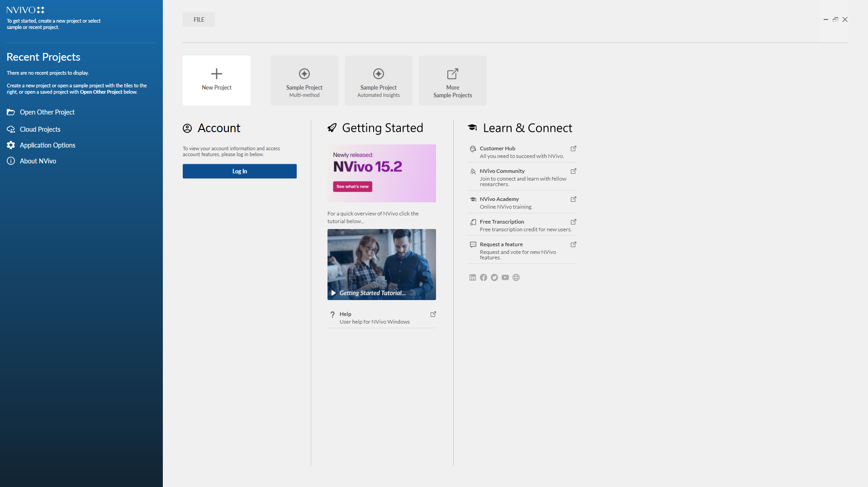Open About NVivo
Screen dimensions: 868x487
coord(38,161)
